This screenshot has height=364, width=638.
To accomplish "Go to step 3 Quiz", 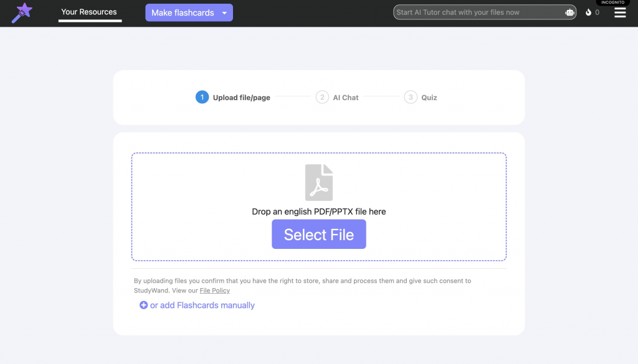I will pos(421,98).
